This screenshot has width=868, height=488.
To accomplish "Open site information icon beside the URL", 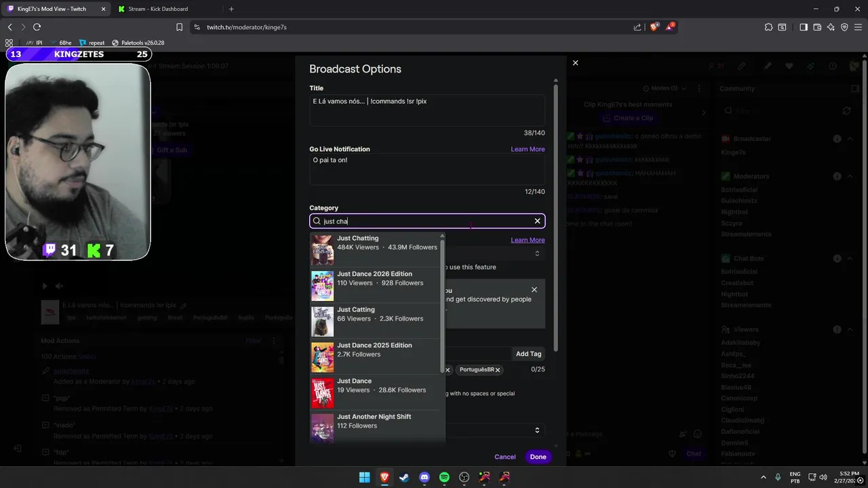I will [197, 27].
